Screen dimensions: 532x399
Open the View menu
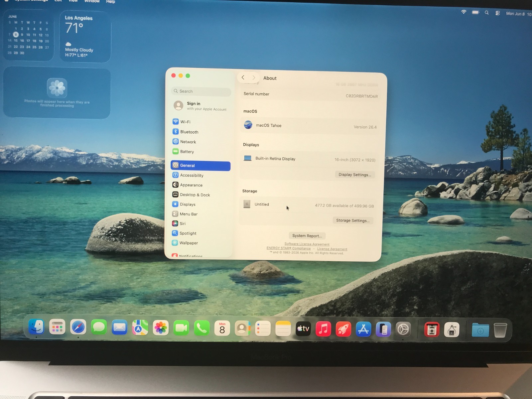pyautogui.click(x=73, y=1)
